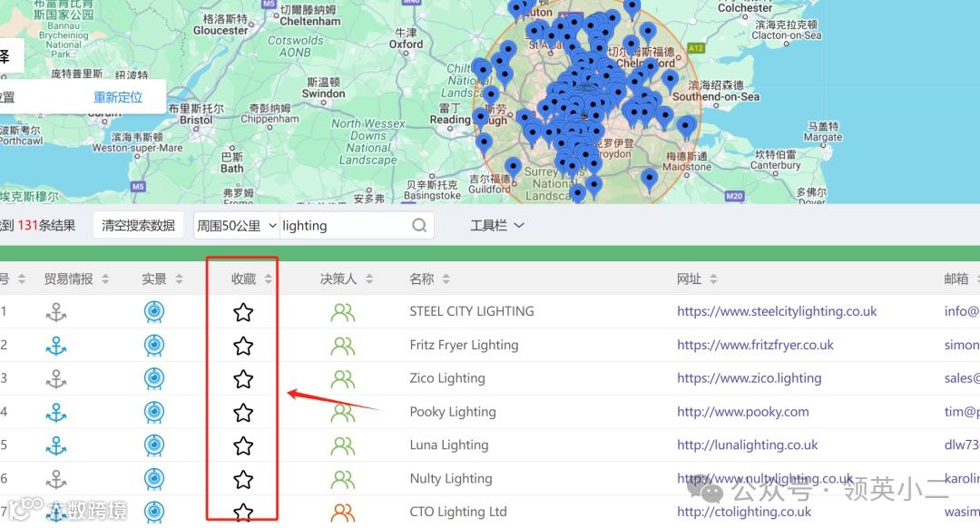Click 清空搜索数据 button

click(x=138, y=226)
